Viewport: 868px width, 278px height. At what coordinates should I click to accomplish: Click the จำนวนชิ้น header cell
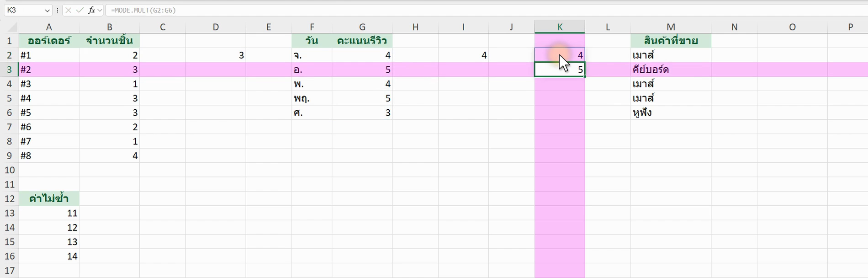pos(109,41)
